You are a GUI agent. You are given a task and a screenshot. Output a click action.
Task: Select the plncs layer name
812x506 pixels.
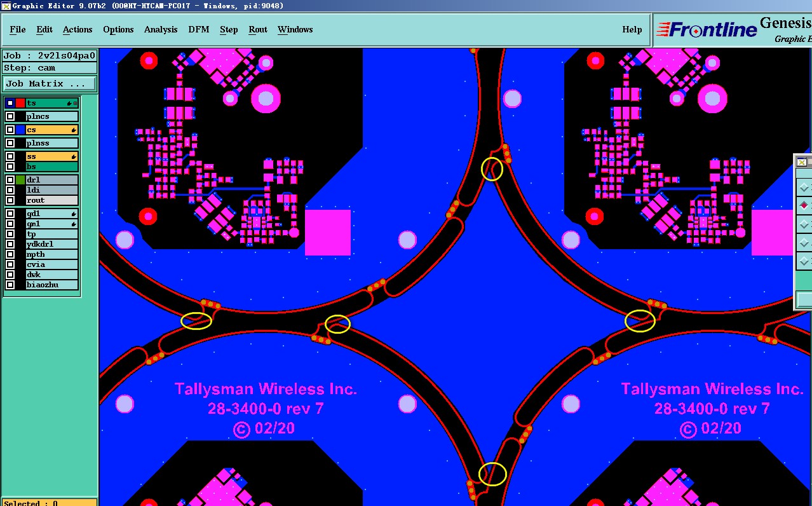pyautogui.click(x=52, y=116)
